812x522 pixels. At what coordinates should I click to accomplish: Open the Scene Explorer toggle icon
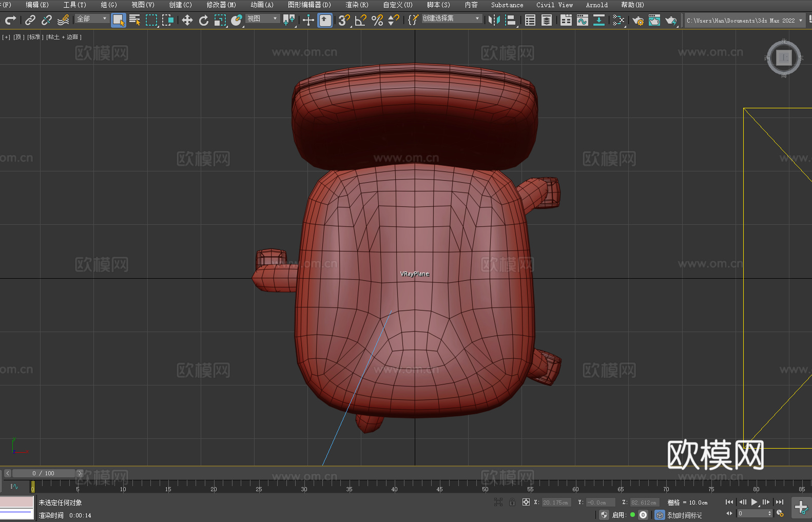[x=530, y=20]
